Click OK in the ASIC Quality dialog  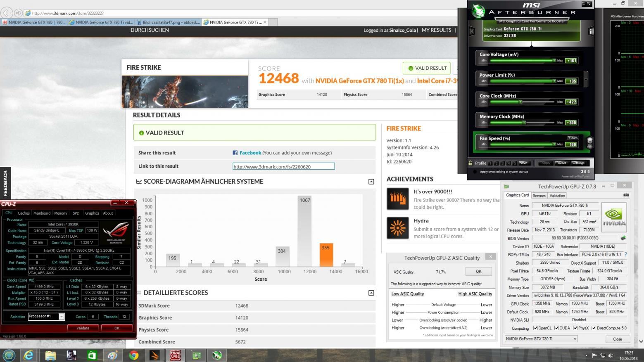tap(478, 272)
